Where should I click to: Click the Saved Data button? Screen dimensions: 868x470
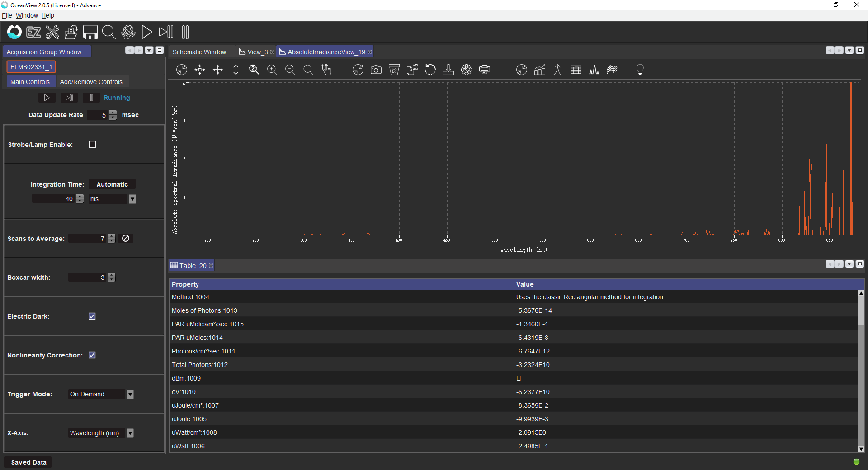coord(28,462)
